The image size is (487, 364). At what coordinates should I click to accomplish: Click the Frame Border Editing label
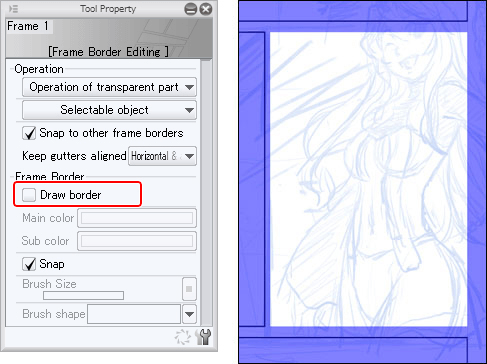tap(108, 52)
